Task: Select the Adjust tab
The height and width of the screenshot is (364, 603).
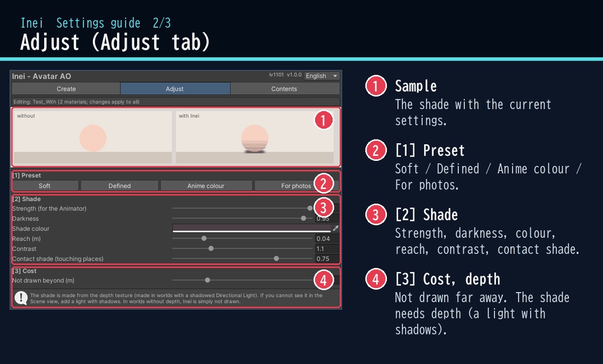Action: pos(175,89)
